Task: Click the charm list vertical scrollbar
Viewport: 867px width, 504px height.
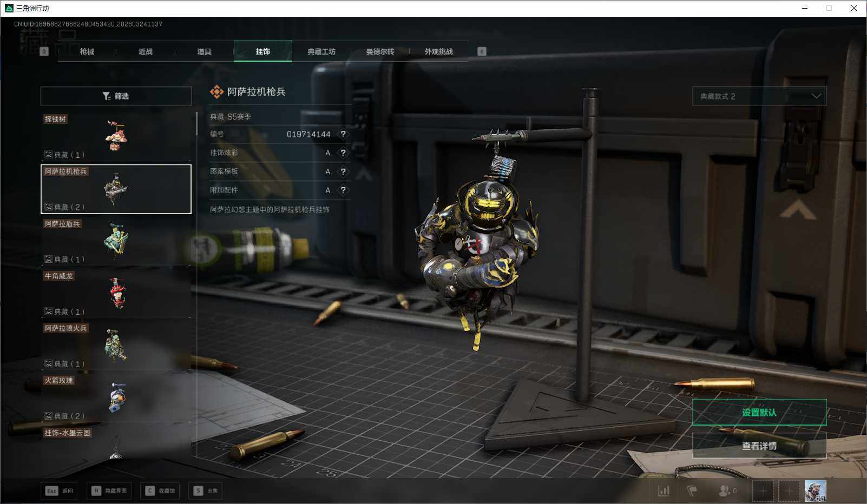Action: 196,124
